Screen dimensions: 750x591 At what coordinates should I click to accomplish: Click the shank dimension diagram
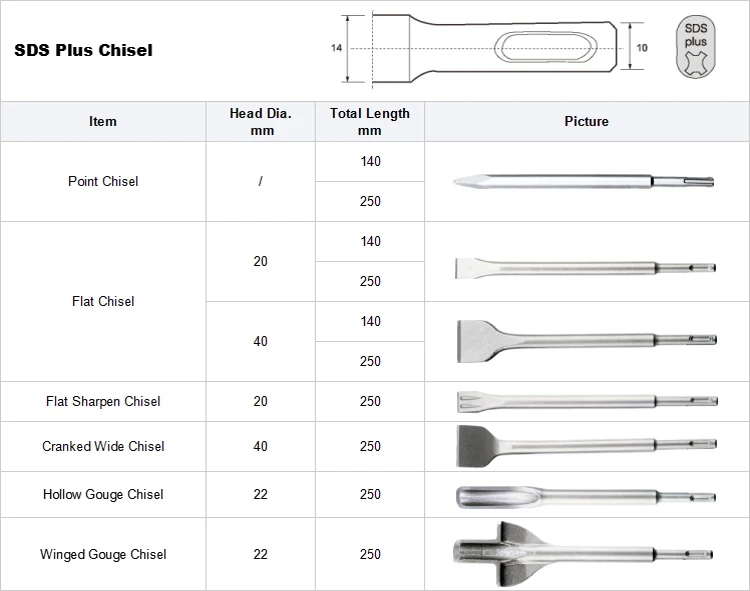[491, 48]
